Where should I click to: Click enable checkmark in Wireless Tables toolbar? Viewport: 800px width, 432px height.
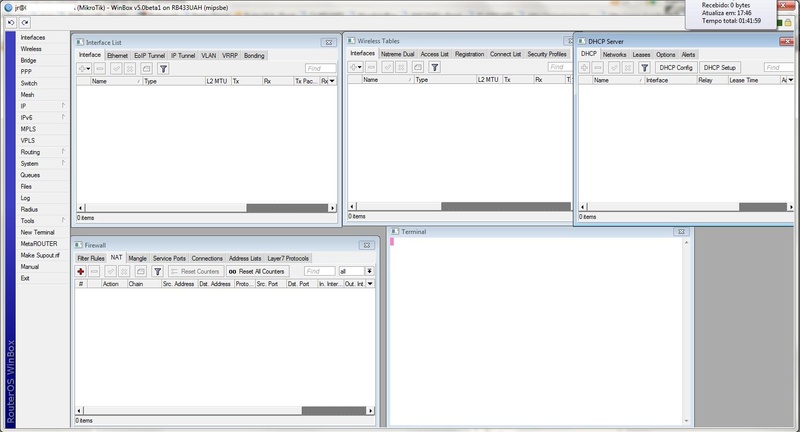click(x=388, y=67)
